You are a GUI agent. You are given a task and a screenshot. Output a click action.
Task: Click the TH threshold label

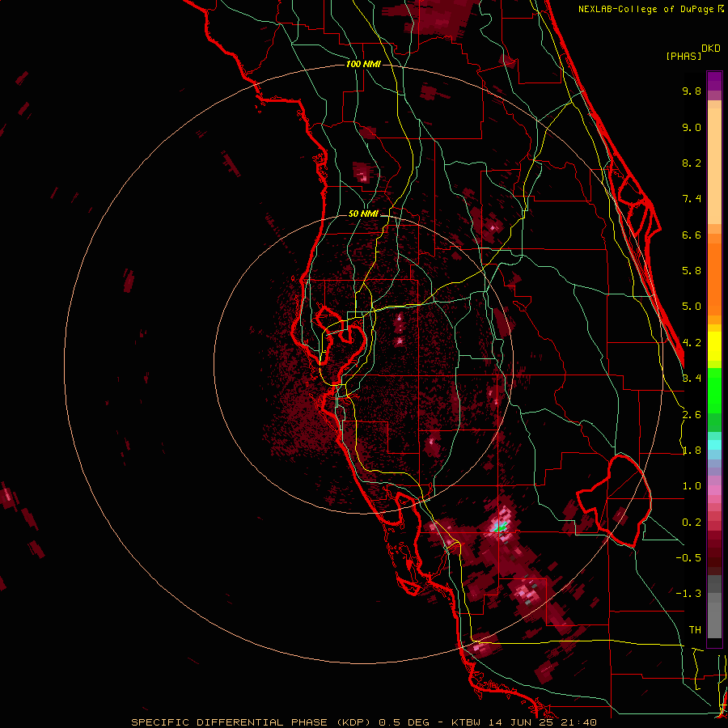(x=695, y=630)
